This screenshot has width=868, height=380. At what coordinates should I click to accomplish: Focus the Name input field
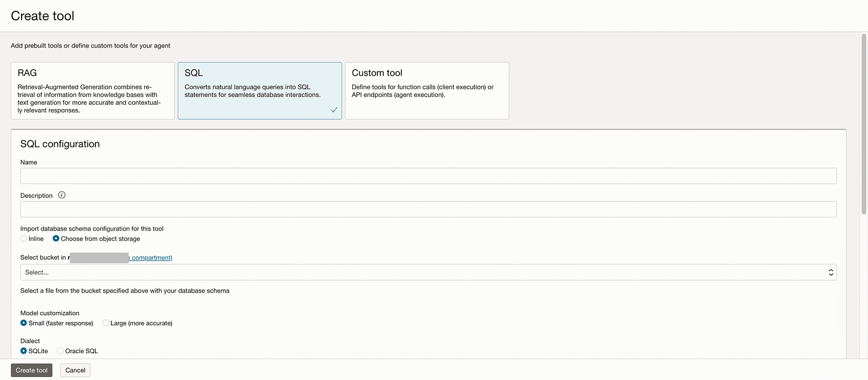tap(429, 176)
